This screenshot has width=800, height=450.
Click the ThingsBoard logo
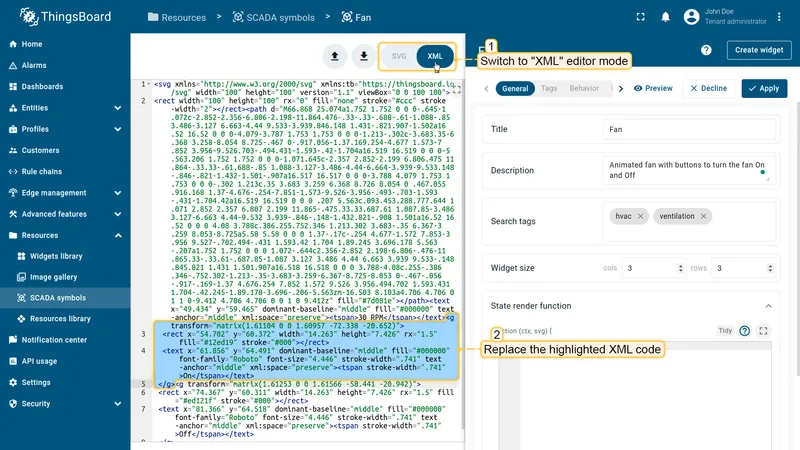point(65,17)
